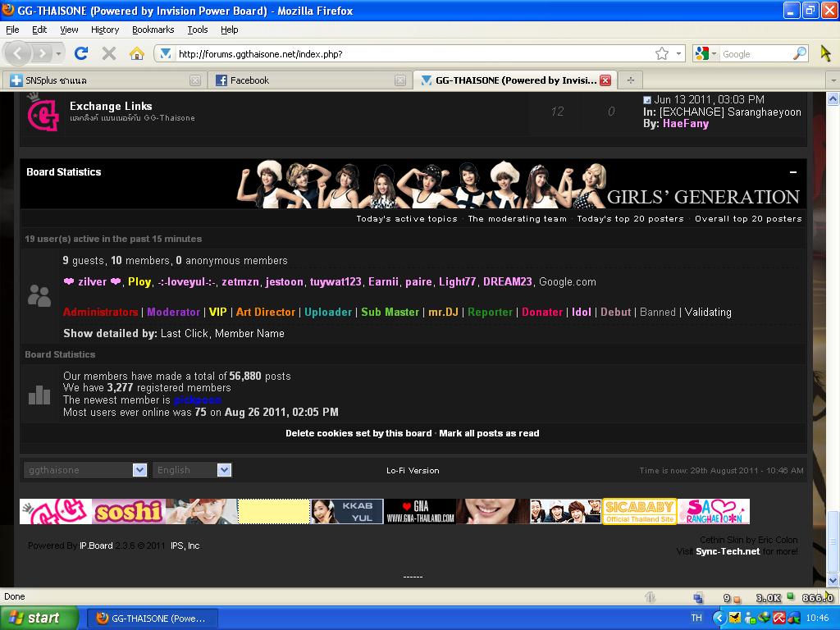The image size is (840, 630).
Task: Open the File menu
Action: click(12, 30)
